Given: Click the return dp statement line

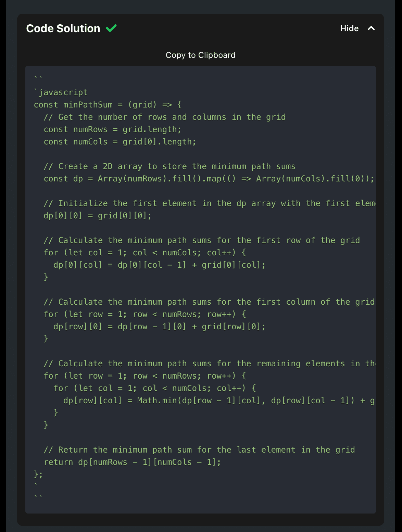Looking at the screenshot, I should [x=132, y=462].
